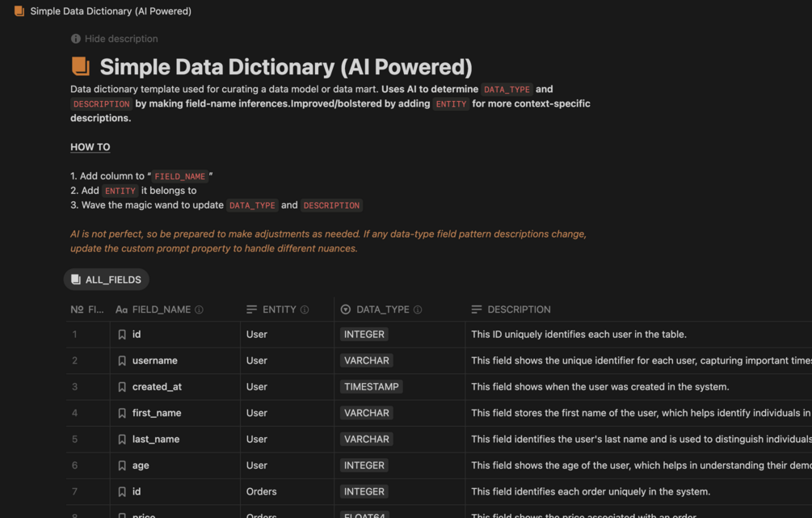Select the ALL_FIELDS view tab
Viewport: 812px width, 518px height.
tap(107, 280)
